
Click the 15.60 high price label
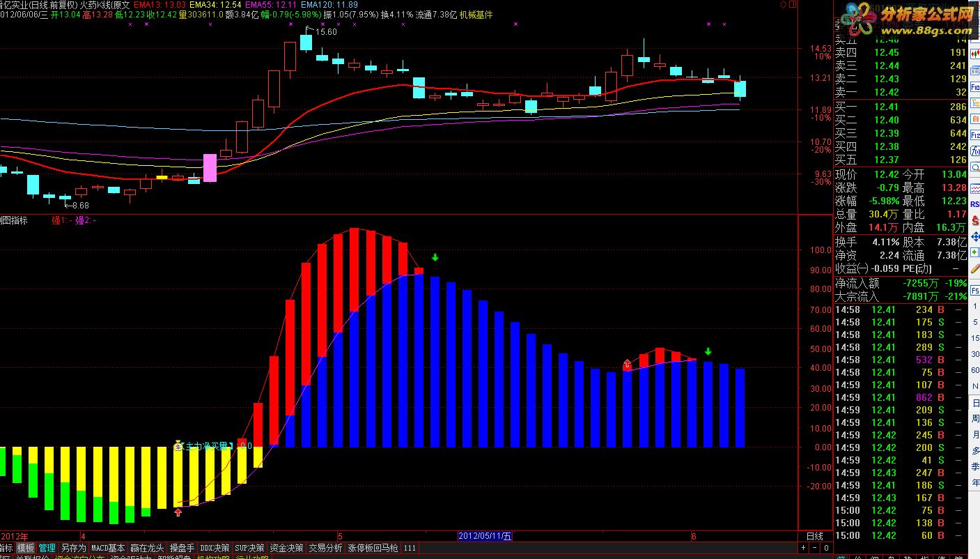326,32
